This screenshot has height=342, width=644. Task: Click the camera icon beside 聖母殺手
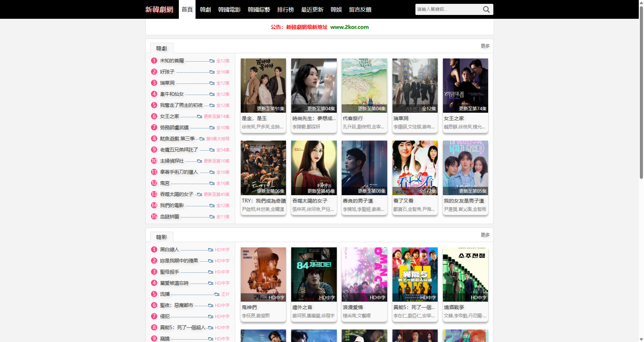click(x=210, y=272)
